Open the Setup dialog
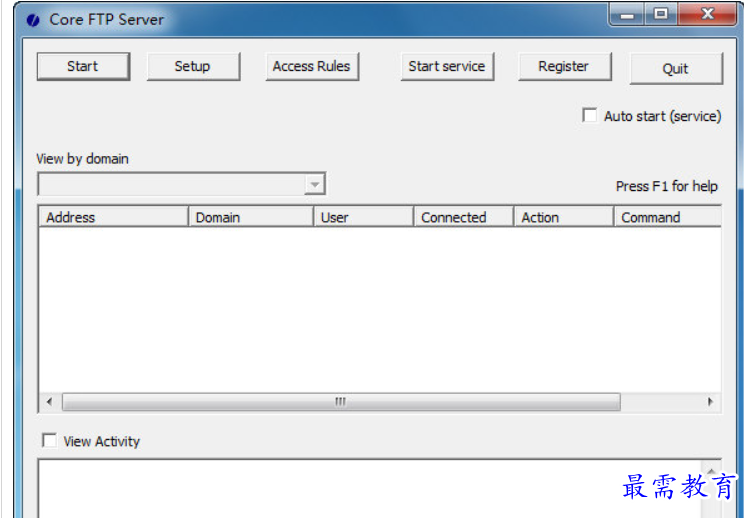 click(x=193, y=66)
